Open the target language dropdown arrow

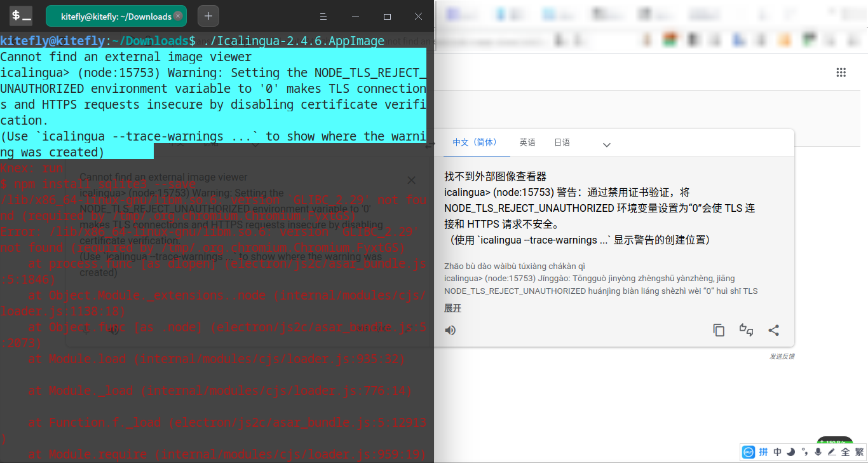(606, 144)
